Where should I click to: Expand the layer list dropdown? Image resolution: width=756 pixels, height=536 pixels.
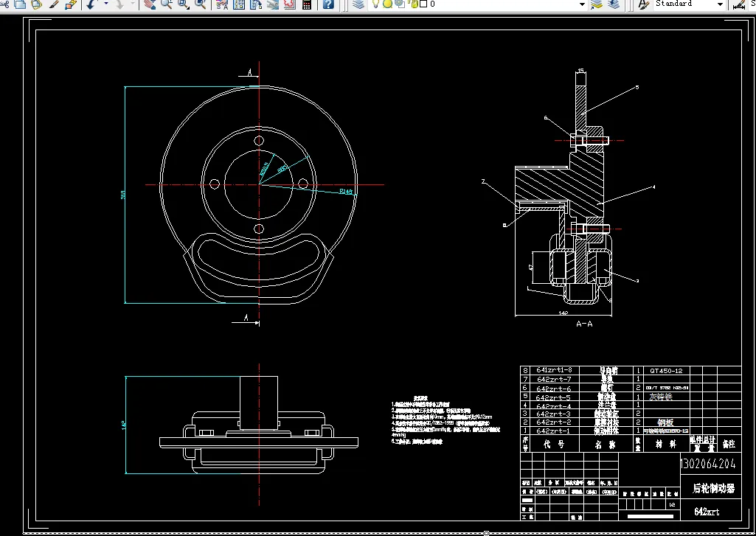pos(582,4)
